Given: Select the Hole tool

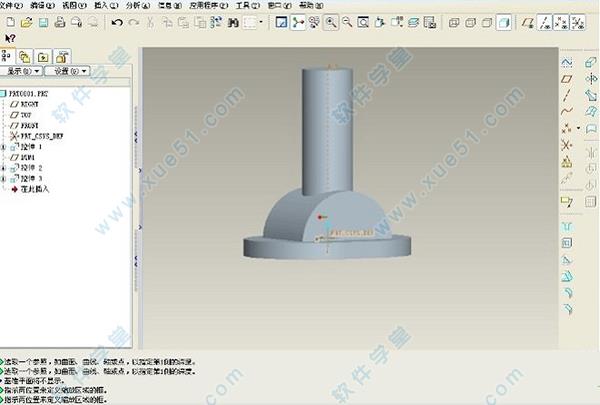Looking at the screenshot, I should click(567, 227).
